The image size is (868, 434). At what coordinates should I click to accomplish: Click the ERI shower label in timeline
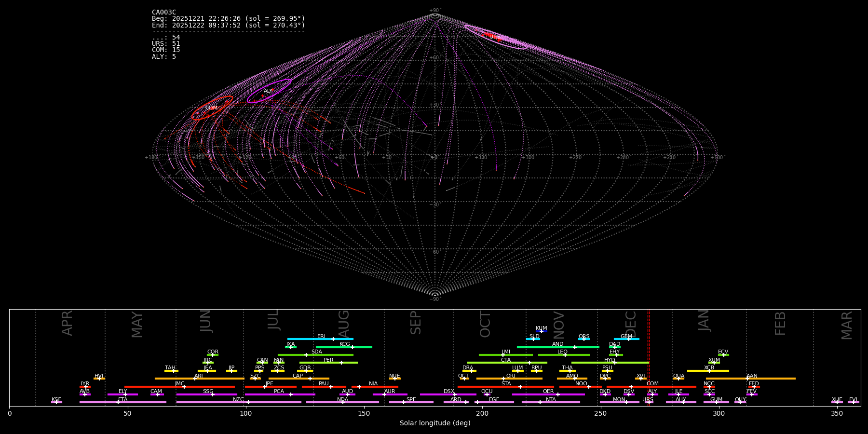[322, 337]
